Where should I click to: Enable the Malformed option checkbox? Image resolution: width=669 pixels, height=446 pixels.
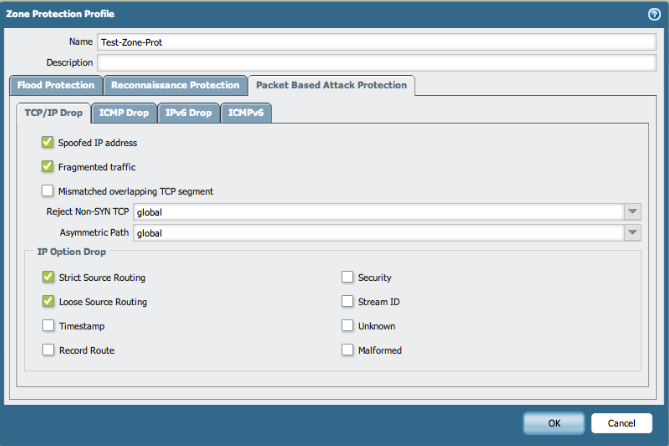348,350
